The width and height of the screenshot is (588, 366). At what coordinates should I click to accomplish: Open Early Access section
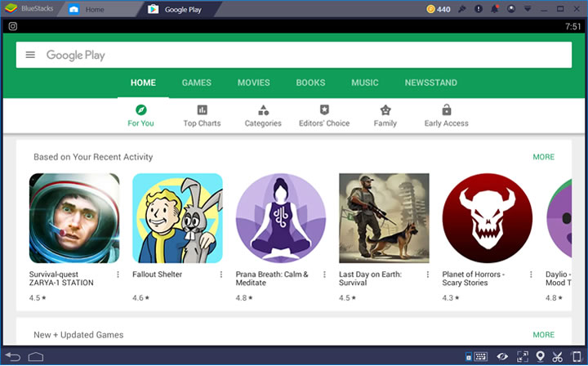click(446, 116)
